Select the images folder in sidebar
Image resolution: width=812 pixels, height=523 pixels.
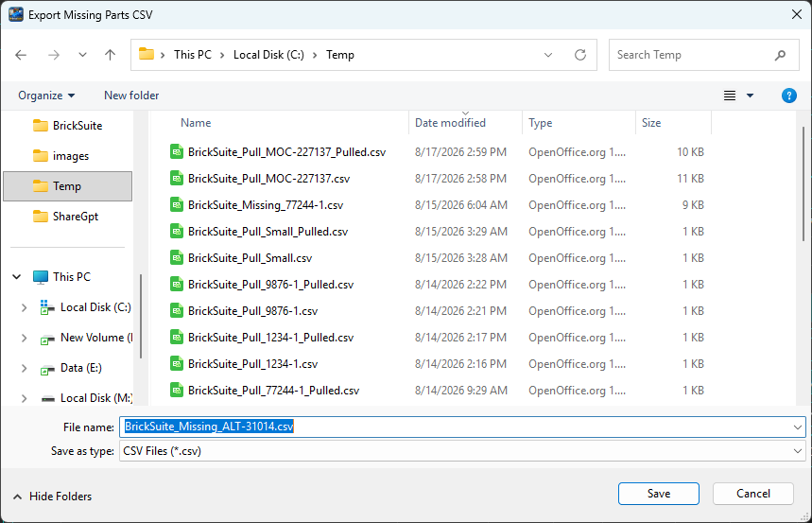coord(60,155)
